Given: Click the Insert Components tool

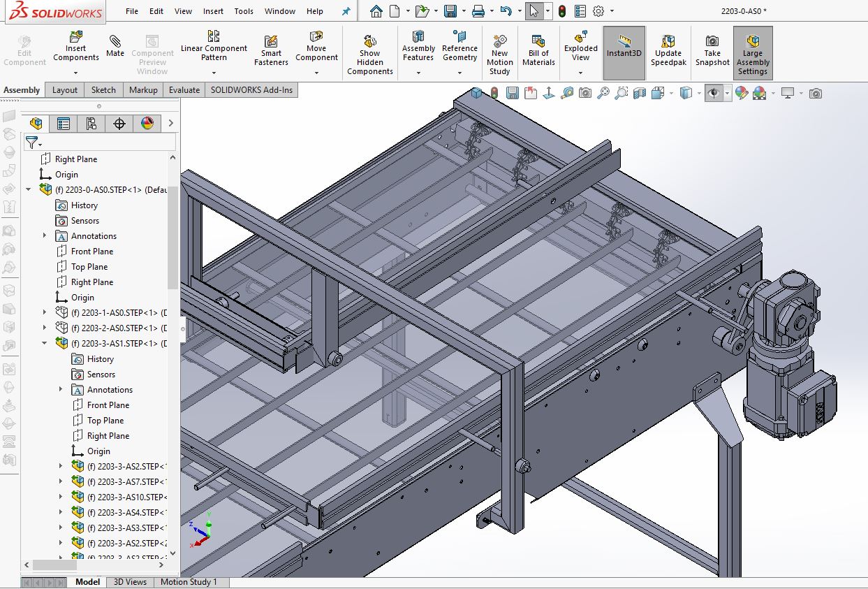Looking at the screenshot, I should click(75, 46).
